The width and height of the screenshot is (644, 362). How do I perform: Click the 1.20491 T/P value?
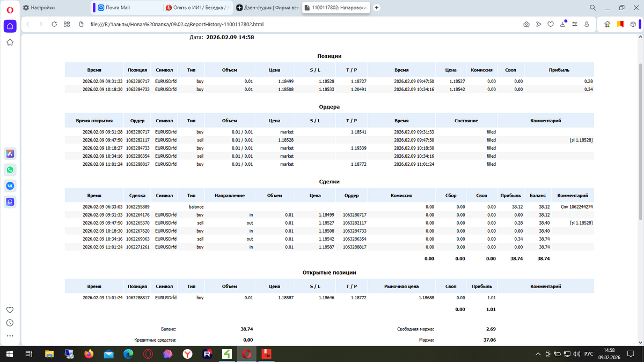coord(358,89)
